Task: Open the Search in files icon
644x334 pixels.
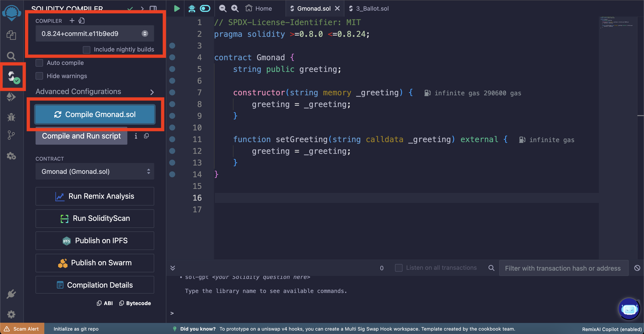Action: tap(11, 56)
